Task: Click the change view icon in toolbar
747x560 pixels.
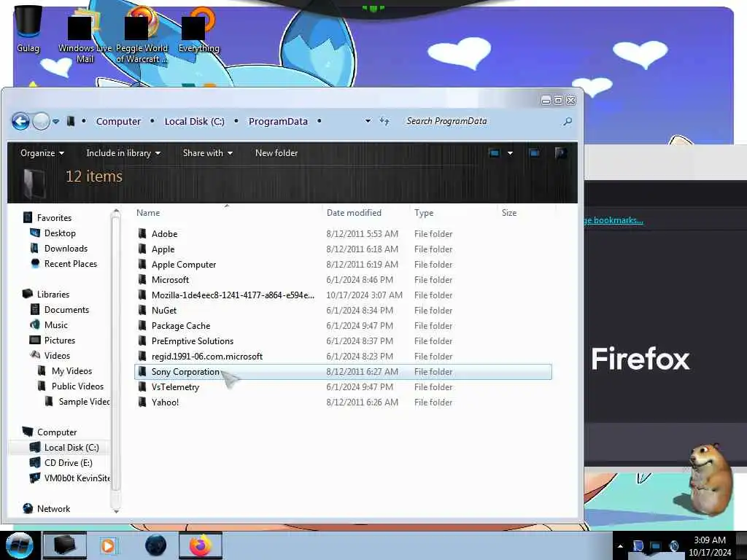Action: [495, 153]
